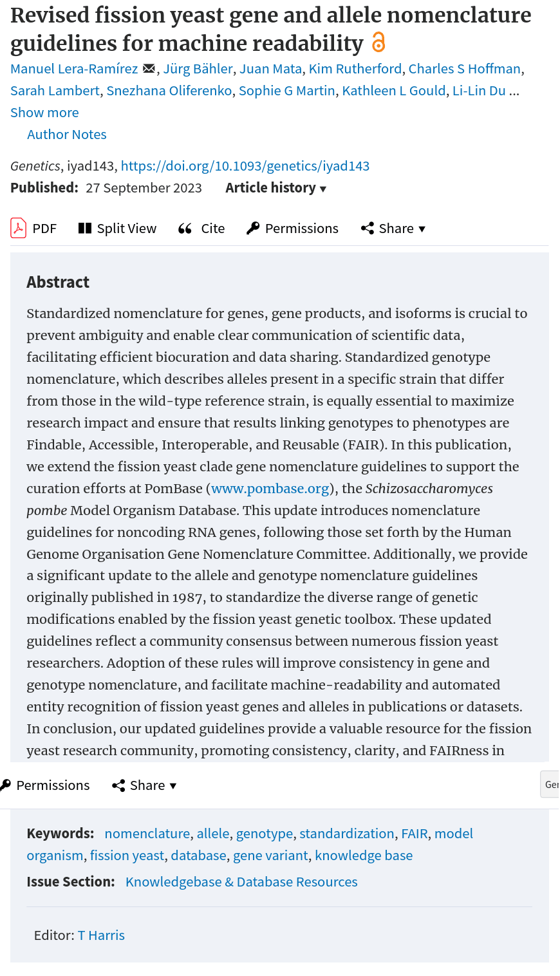Screen dimensions: 560x976
Task: Open the upper Share dropdown arrow
Action: [x=422, y=229]
